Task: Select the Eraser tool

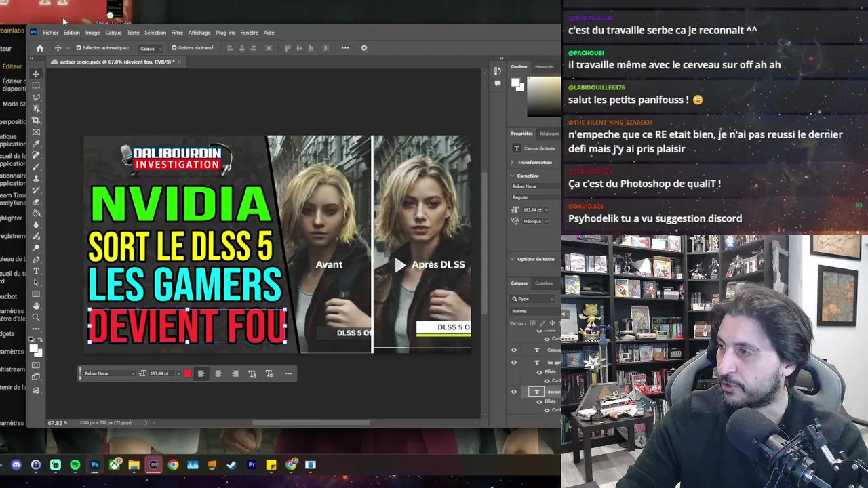Action: [36, 201]
